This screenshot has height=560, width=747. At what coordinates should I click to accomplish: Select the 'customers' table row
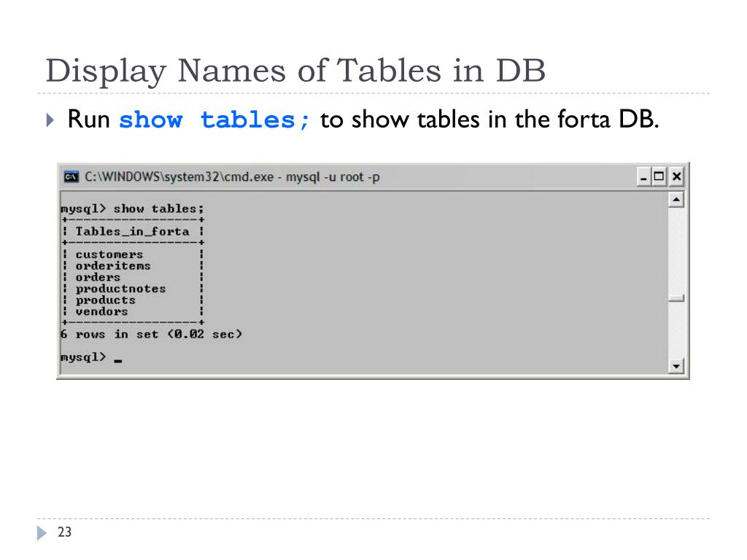tap(109, 254)
